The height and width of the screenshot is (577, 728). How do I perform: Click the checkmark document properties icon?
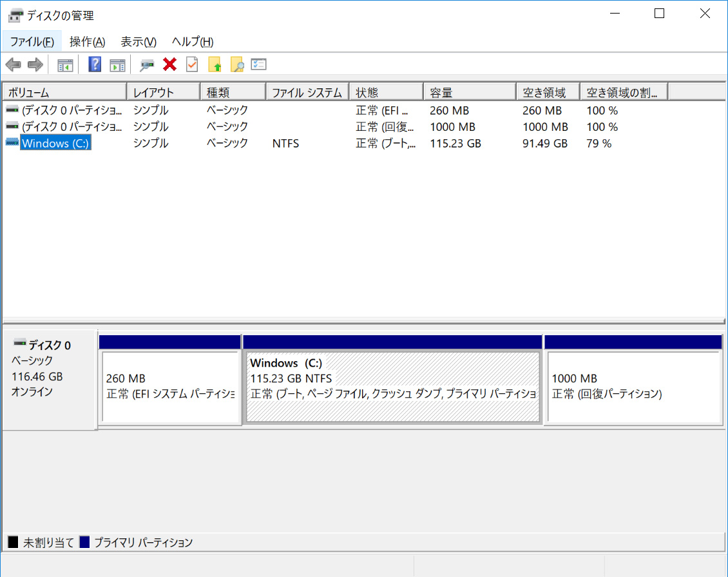(x=191, y=64)
